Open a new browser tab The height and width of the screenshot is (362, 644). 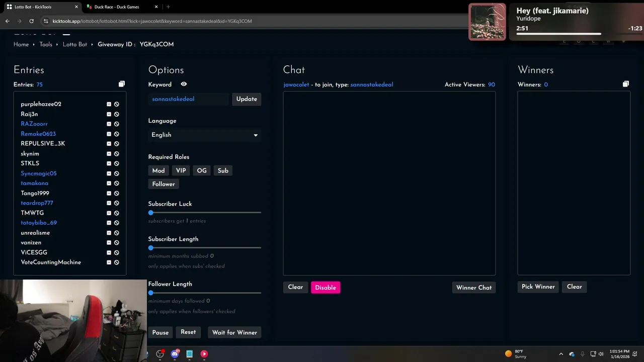click(x=168, y=7)
